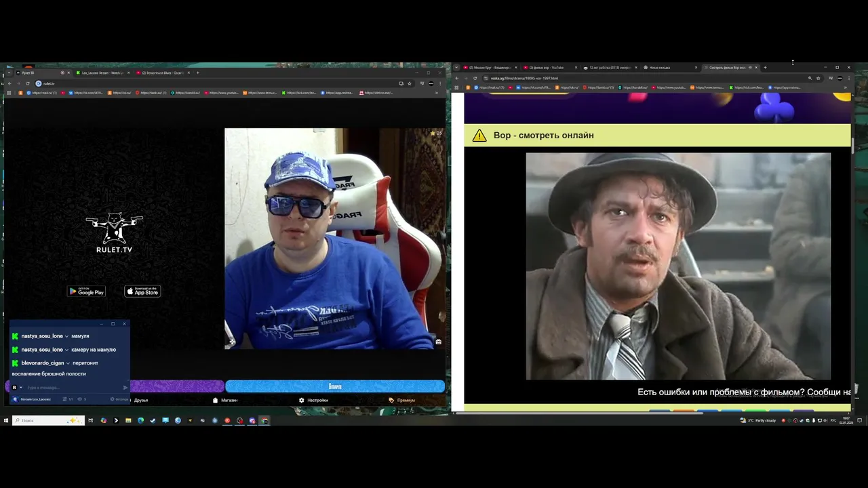Open a new tab in right browser
868x488 pixels.
(x=765, y=68)
